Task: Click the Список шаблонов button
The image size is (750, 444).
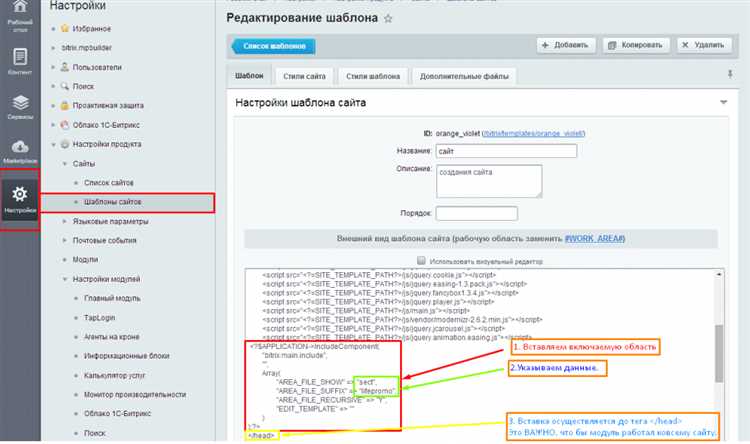Action: (x=274, y=46)
